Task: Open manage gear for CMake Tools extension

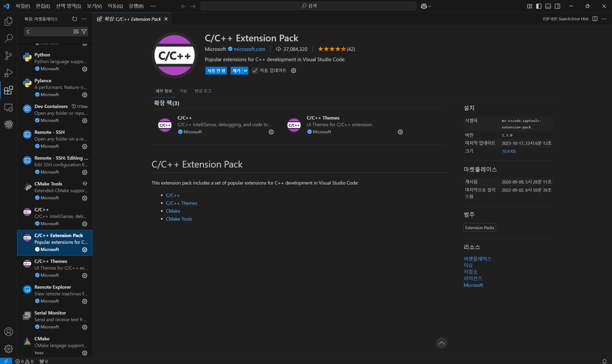Action: [85, 198]
